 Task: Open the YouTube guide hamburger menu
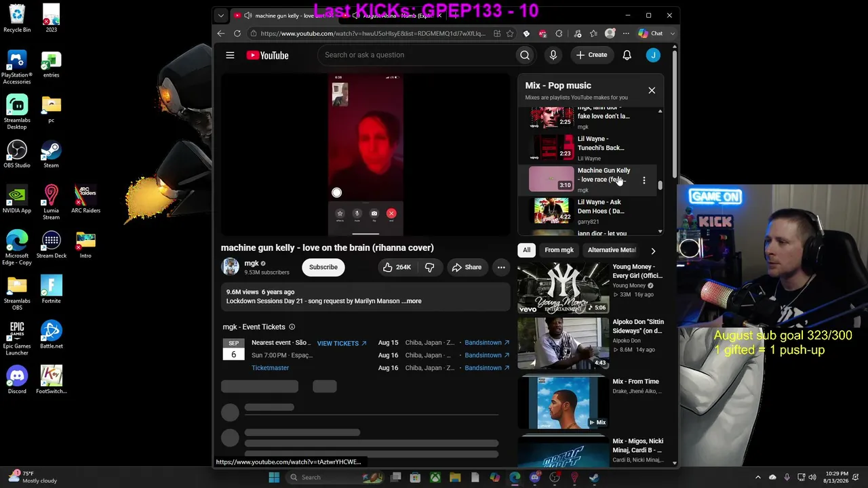coord(230,55)
